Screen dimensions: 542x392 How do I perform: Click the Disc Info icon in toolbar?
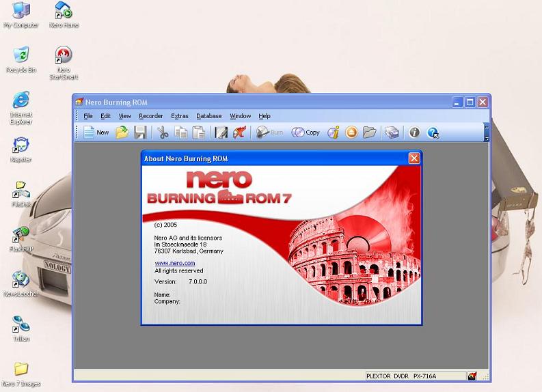tap(333, 132)
